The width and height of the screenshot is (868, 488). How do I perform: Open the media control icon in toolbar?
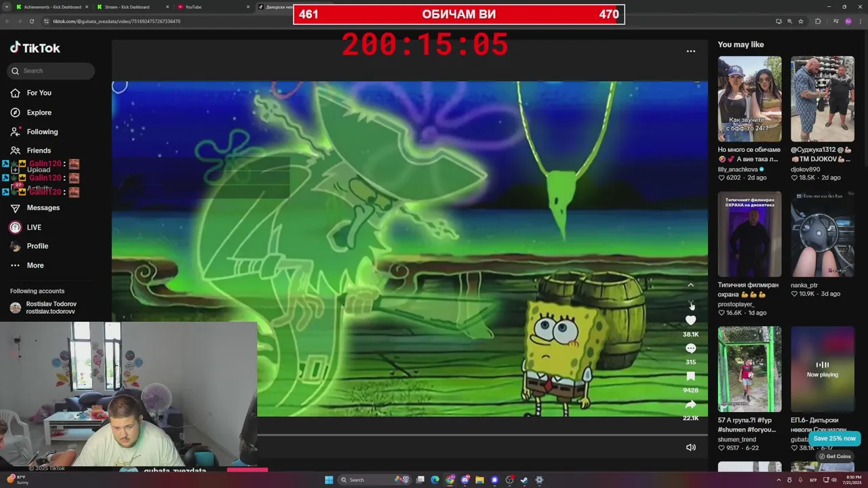(x=836, y=21)
